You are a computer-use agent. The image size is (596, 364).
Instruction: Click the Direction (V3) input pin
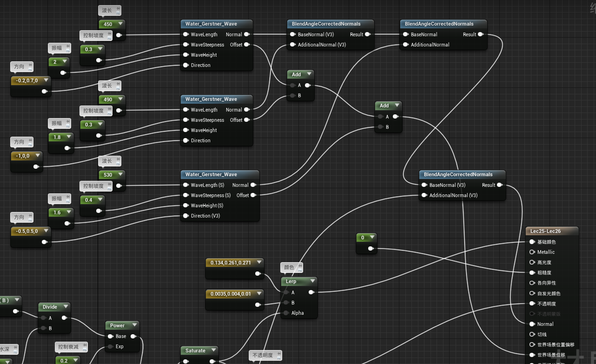pyautogui.click(x=185, y=216)
